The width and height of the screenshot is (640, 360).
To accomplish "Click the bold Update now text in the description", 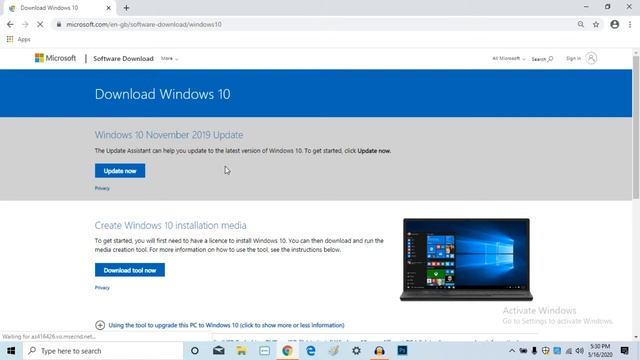I will point(374,151).
